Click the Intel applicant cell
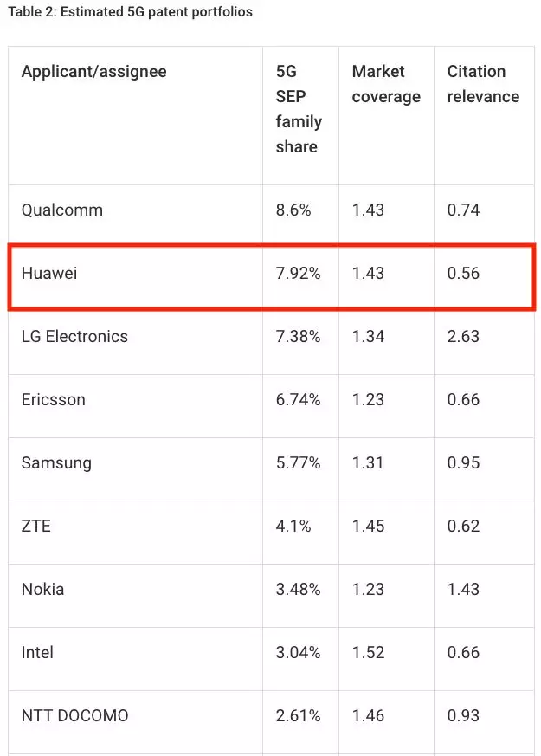The width and height of the screenshot is (541, 756). (37, 653)
